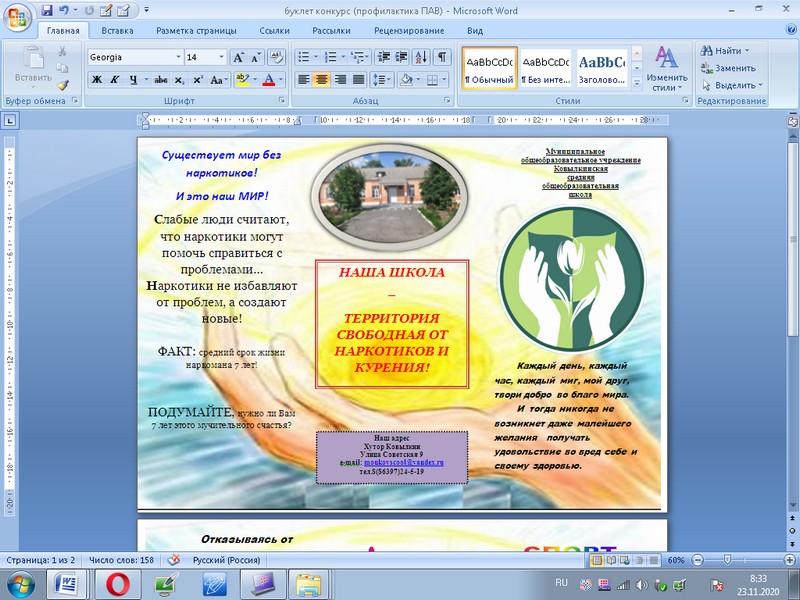Click the Format Painter brush icon
The height and width of the screenshot is (600, 800).
63,85
